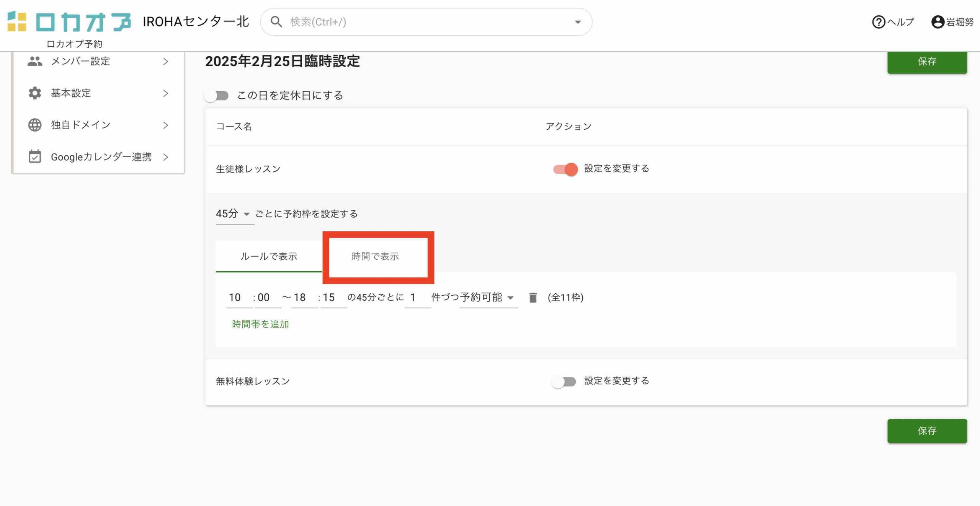Click the bottom 保存 button

(927, 431)
